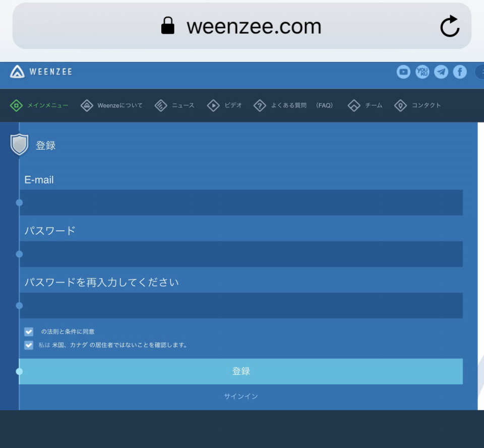Open the ビデオ menu item

[225, 105]
